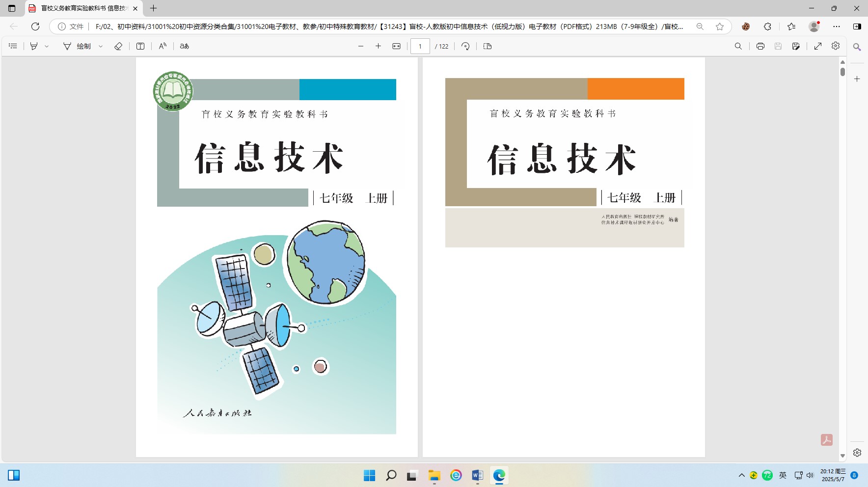Screen dimensions: 868x487
Task: Open the browser Settings and more menu
Action: [837, 27]
